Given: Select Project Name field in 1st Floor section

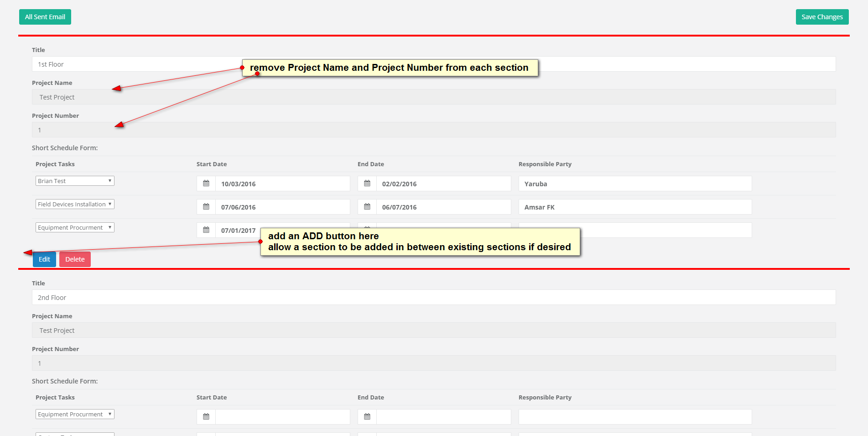Looking at the screenshot, I should [x=434, y=97].
